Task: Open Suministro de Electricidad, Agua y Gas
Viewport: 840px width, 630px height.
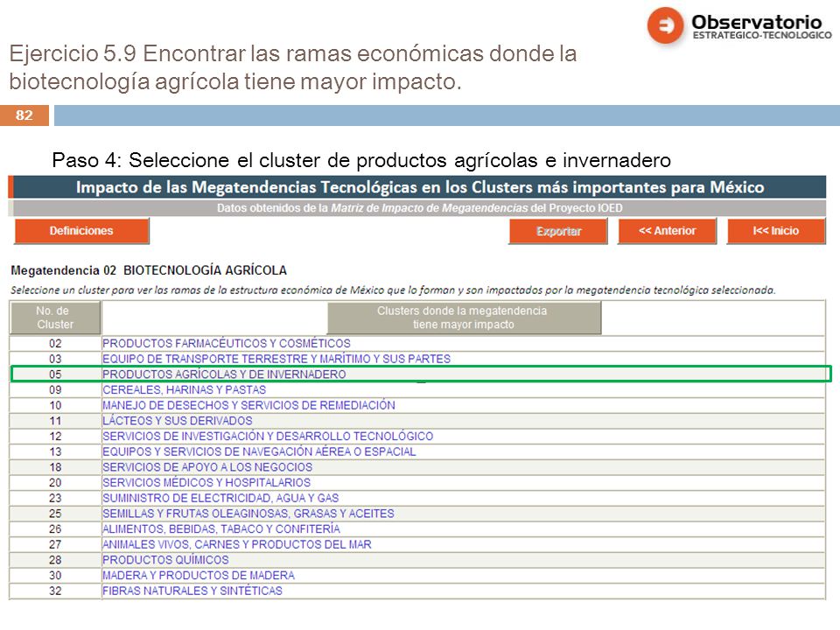Action: tap(220, 498)
